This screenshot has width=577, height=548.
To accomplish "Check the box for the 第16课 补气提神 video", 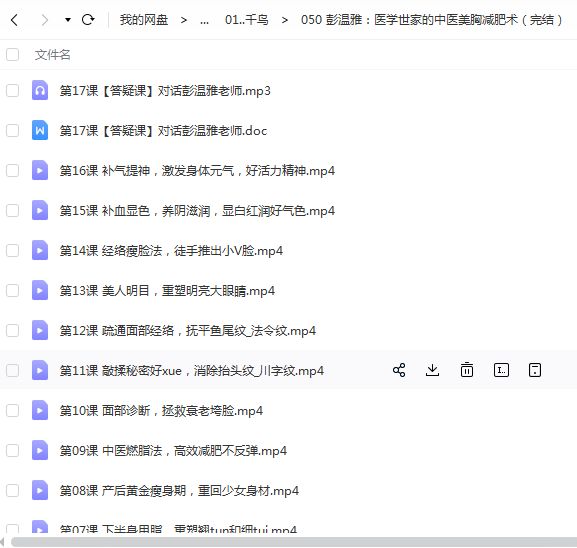I will coord(13,170).
